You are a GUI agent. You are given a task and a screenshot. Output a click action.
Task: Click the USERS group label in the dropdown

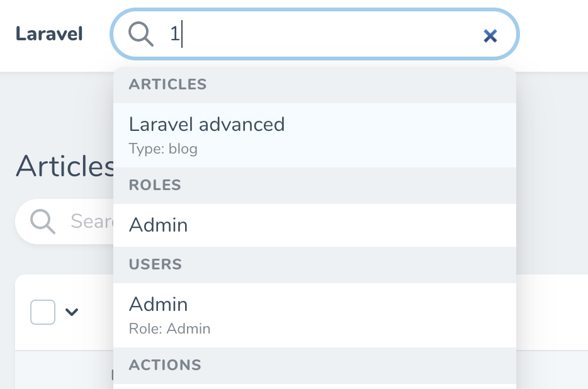pyautogui.click(x=155, y=264)
